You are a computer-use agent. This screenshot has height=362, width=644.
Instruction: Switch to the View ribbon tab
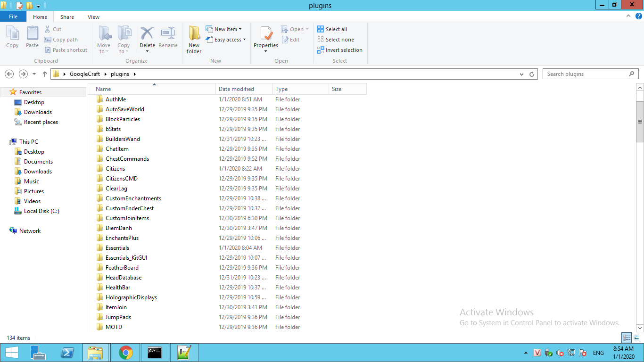(93, 17)
